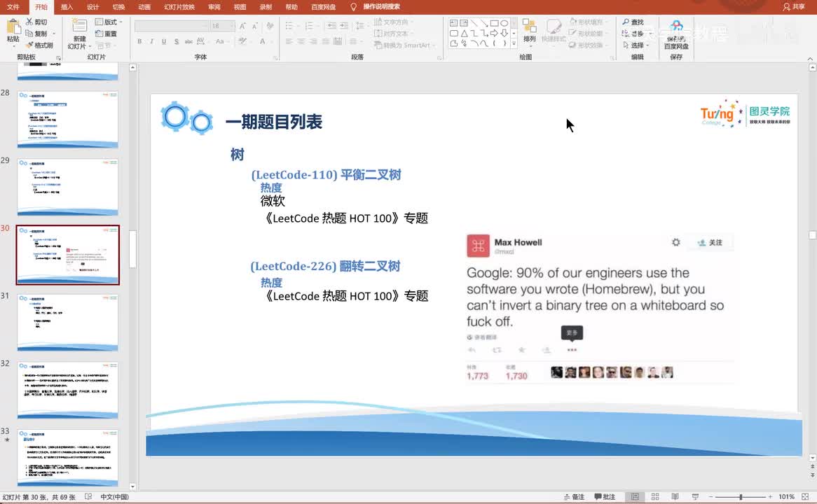Select the rounded rectangle shape
The image size is (817, 504).
coord(453,34)
